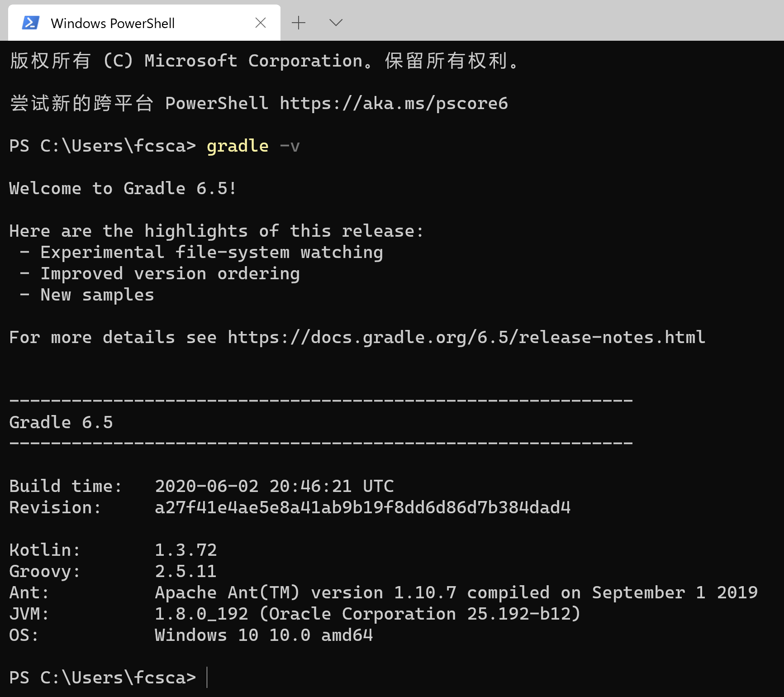This screenshot has height=697, width=784.
Task: Expand the new tab profile dropdown chevron
Action: 336,23
